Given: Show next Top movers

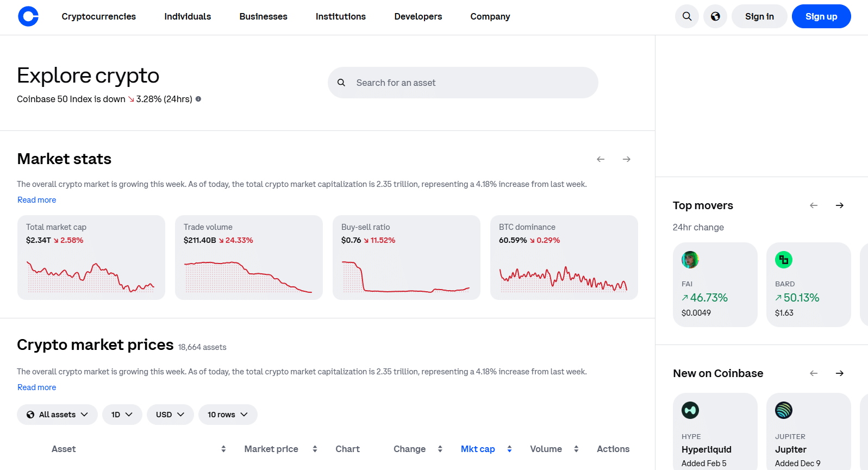Looking at the screenshot, I should point(840,205).
